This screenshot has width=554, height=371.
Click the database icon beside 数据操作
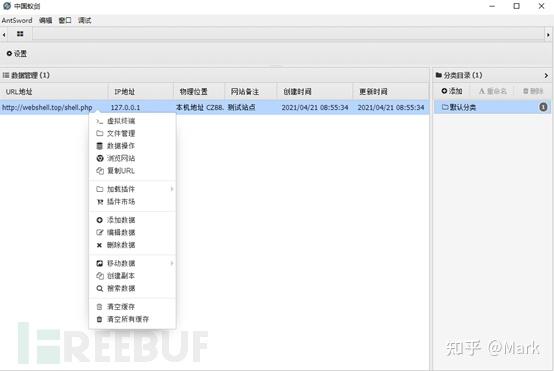(x=100, y=146)
